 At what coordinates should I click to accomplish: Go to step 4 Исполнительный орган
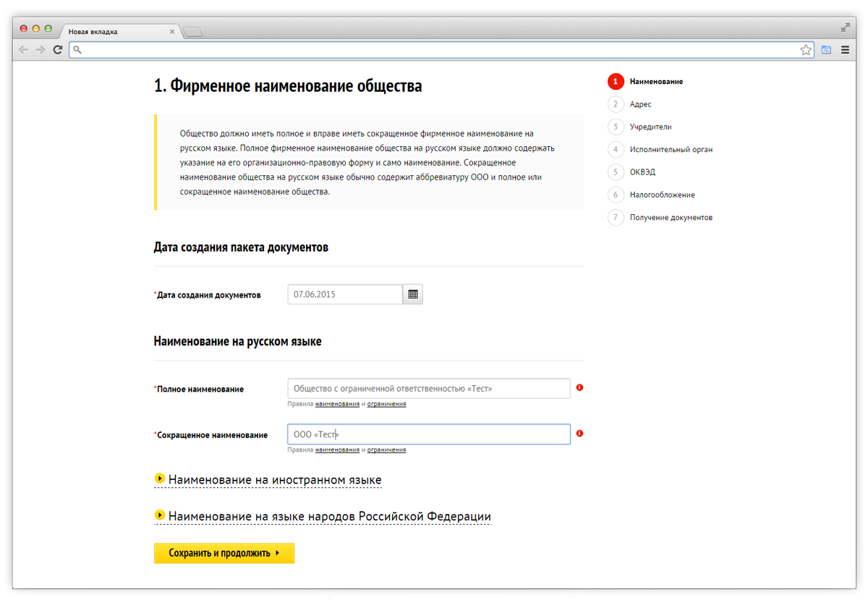tap(660, 150)
